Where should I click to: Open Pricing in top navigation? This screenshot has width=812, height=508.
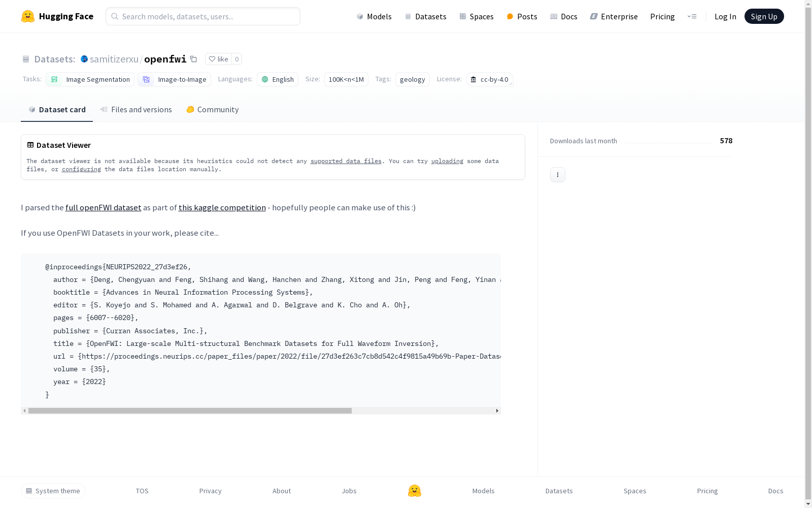point(662,16)
